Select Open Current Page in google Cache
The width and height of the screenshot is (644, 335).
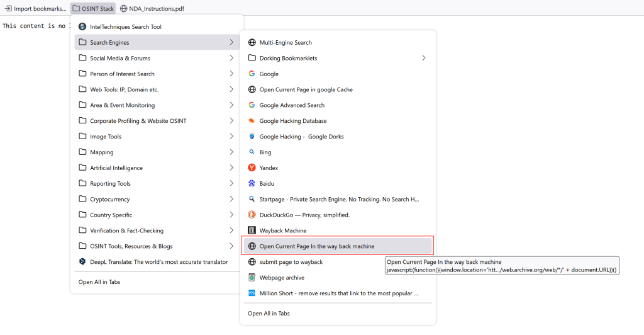point(338,89)
